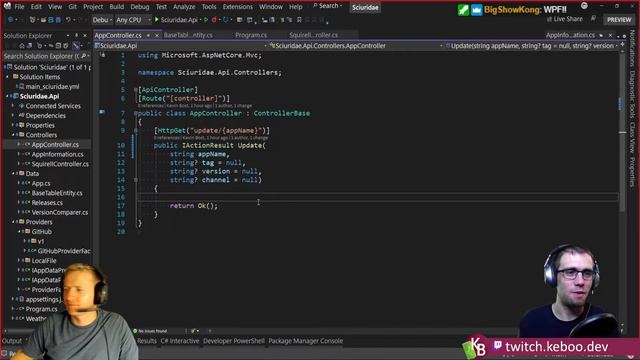This screenshot has height=360, width=640.
Task: Collapse the Data folder
Action: click(13, 173)
